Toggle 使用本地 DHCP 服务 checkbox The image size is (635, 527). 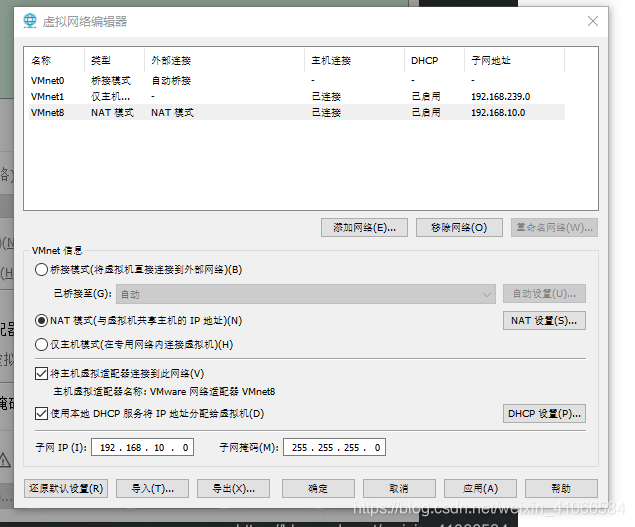41,414
